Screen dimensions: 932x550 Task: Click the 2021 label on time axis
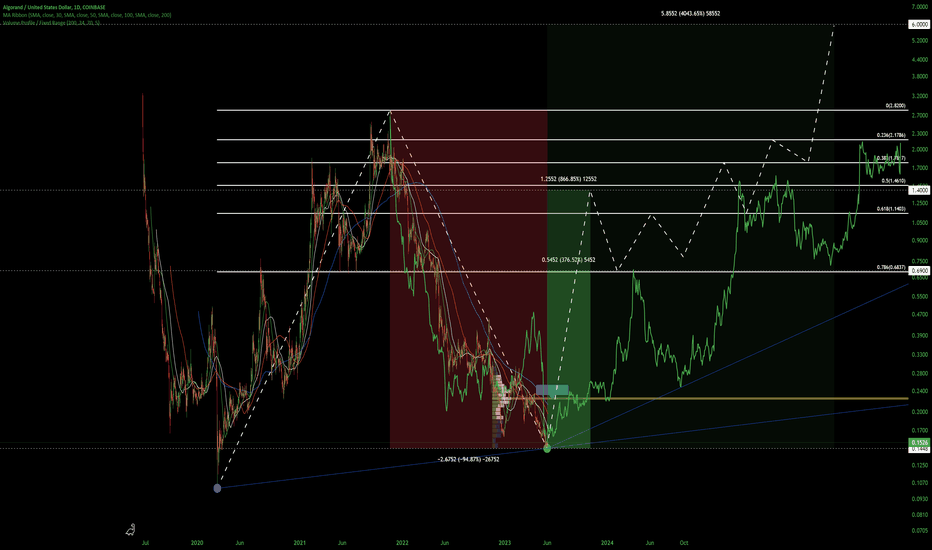tap(300, 543)
